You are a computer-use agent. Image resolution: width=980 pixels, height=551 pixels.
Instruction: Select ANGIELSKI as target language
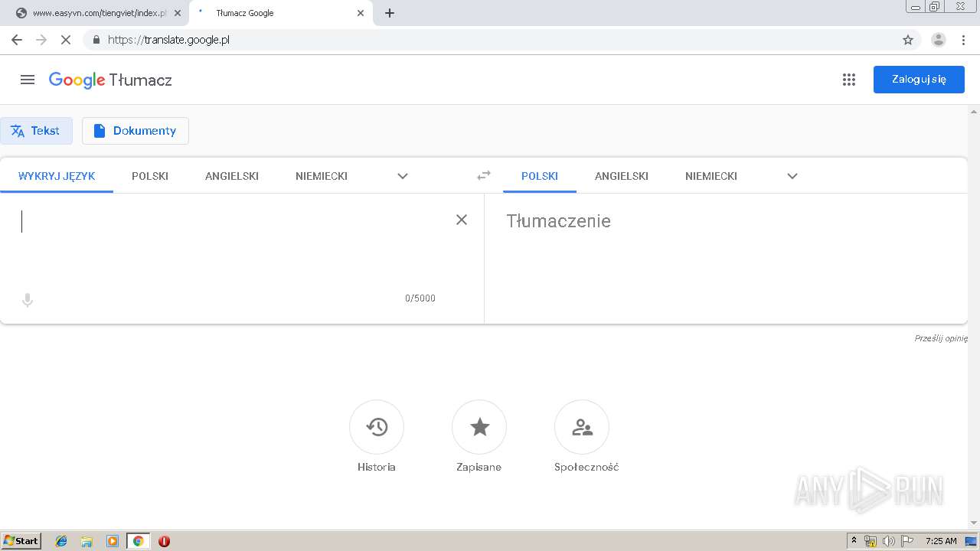point(622,176)
